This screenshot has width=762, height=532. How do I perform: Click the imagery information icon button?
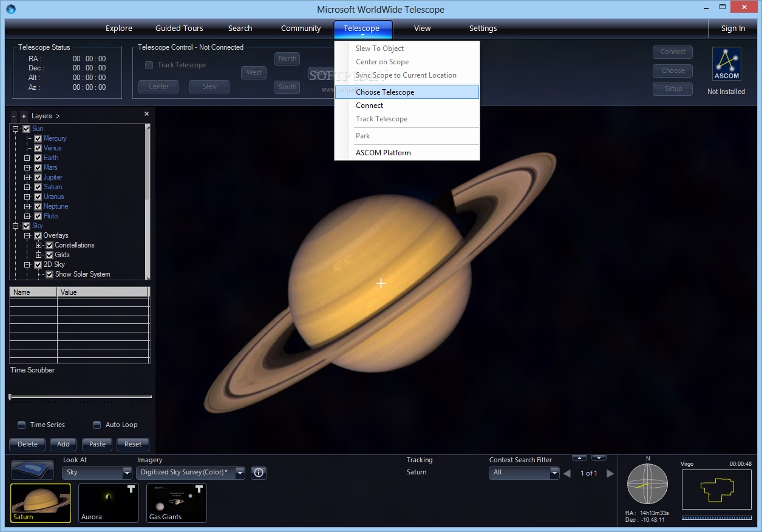click(x=259, y=473)
